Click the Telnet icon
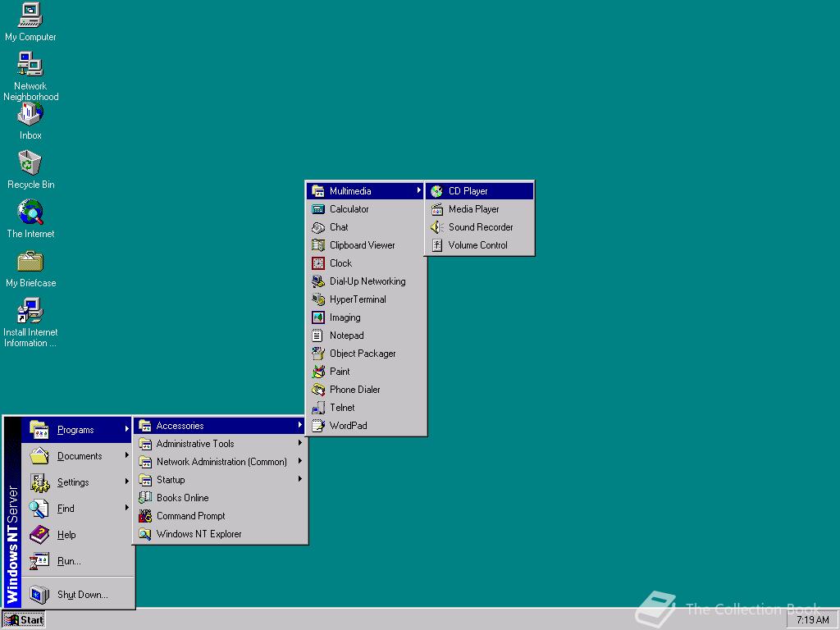 [318, 408]
